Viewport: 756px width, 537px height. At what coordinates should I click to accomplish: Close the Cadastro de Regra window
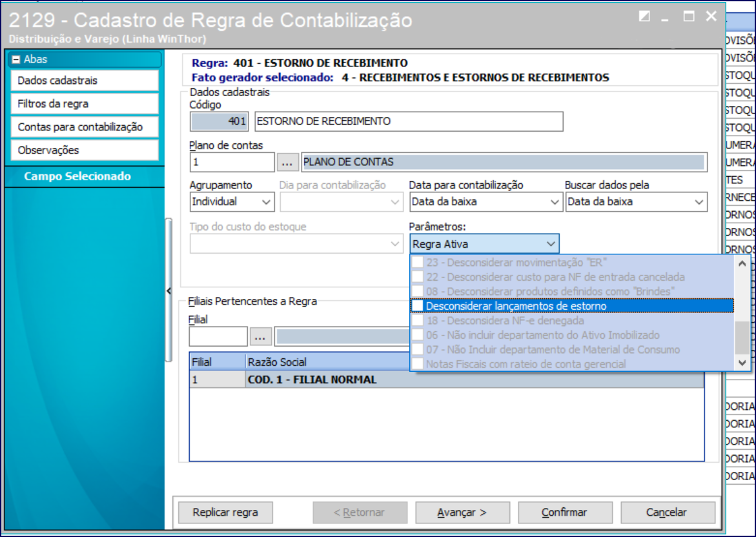click(x=711, y=16)
